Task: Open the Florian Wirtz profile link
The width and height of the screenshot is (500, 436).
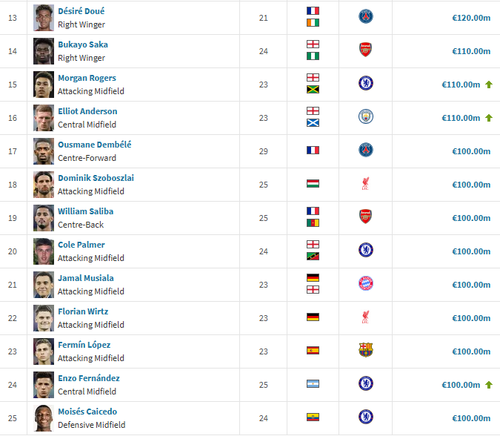Action: (x=83, y=311)
